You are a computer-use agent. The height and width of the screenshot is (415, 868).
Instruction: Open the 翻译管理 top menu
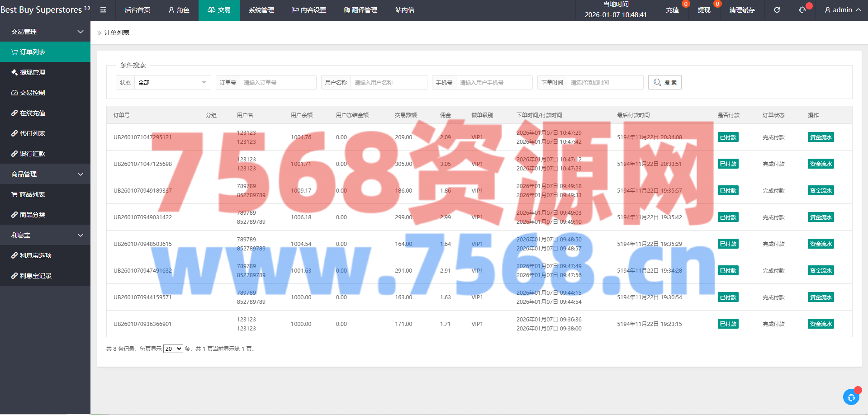[x=360, y=10]
